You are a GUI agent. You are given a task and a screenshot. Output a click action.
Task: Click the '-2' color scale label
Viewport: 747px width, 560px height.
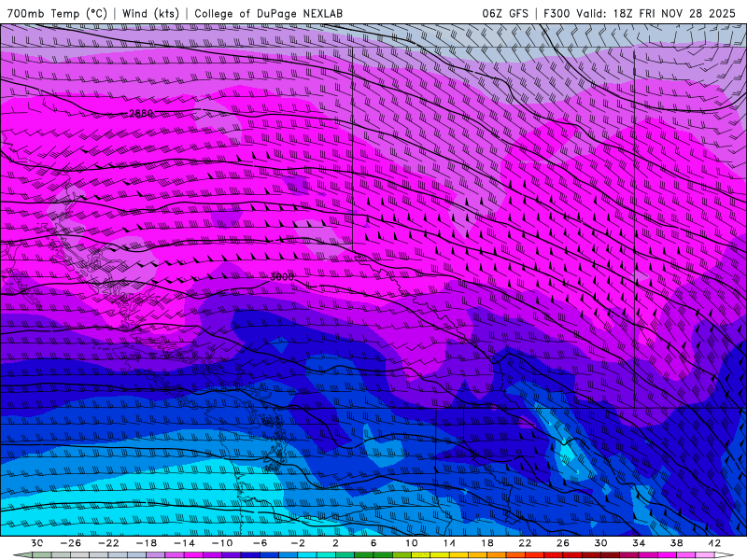298,543
